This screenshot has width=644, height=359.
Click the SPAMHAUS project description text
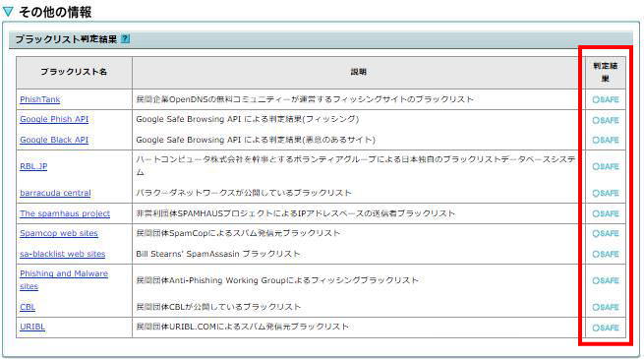[295, 213]
